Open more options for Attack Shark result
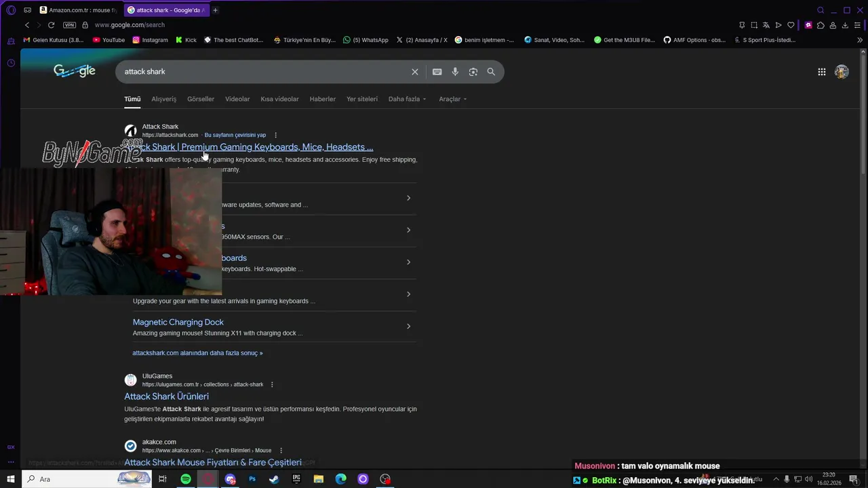This screenshot has height=488, width=868. (275, 135)
